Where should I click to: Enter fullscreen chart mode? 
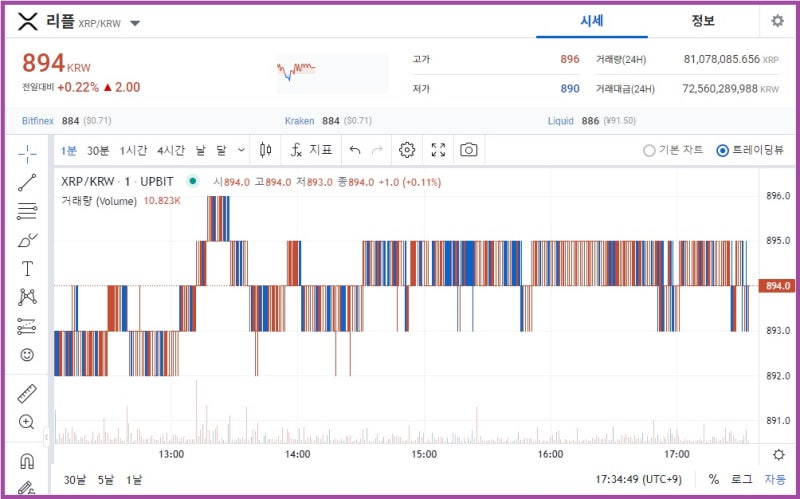(438, 150)
